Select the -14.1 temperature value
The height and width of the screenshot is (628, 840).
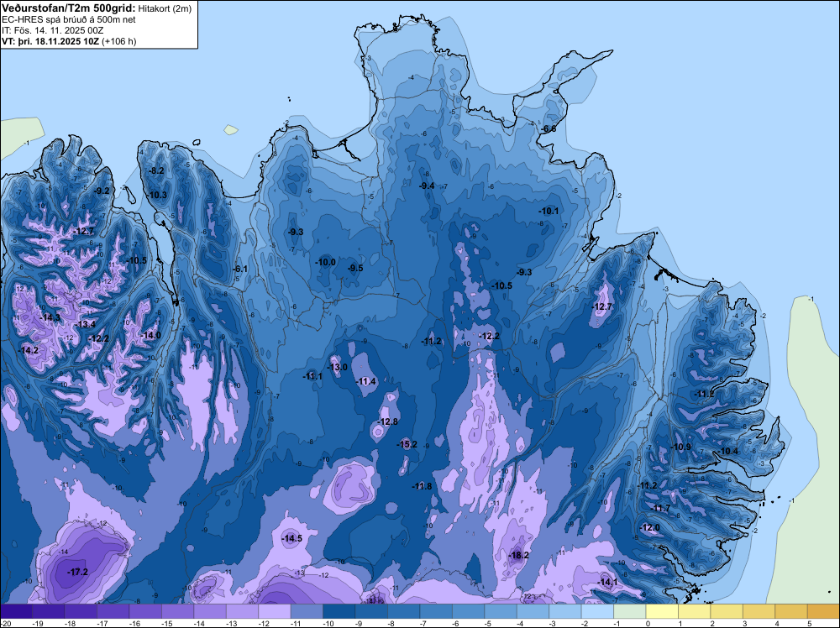(607, 582)
